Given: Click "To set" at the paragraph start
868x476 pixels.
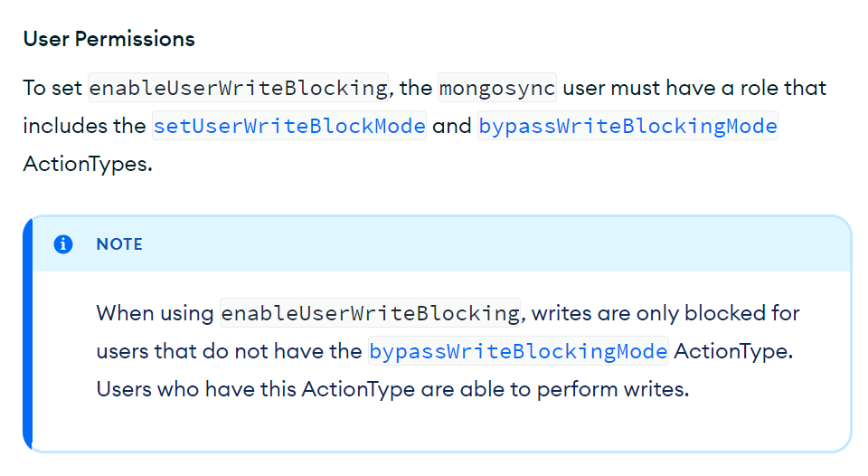Looking at the screenshot, I should click(52, 88).
